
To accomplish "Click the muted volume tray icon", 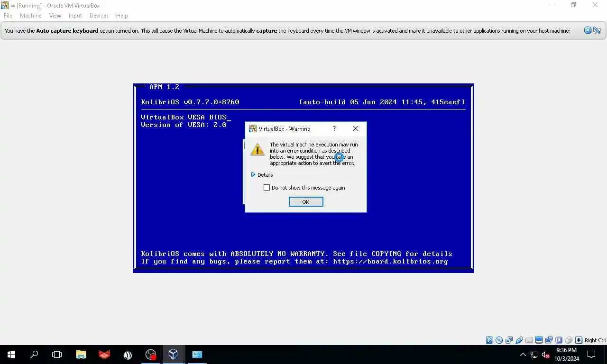I will [546, 355].
